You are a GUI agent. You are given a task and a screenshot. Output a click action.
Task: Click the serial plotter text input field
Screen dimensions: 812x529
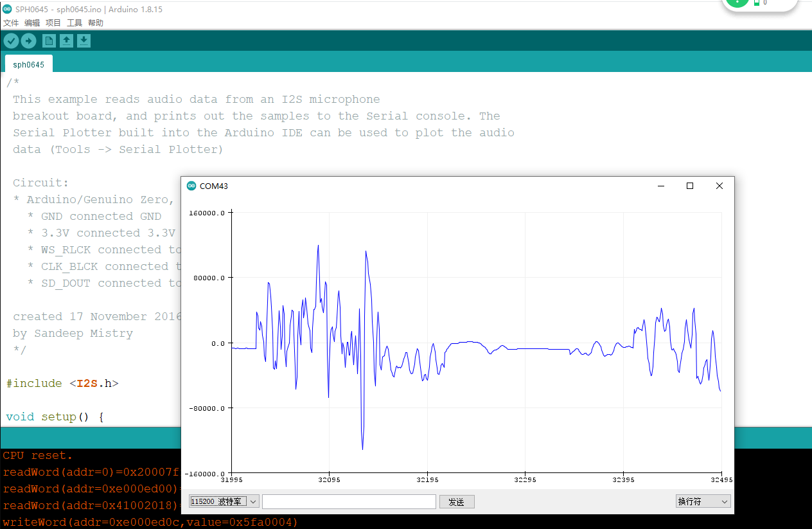tap(349, 501)
